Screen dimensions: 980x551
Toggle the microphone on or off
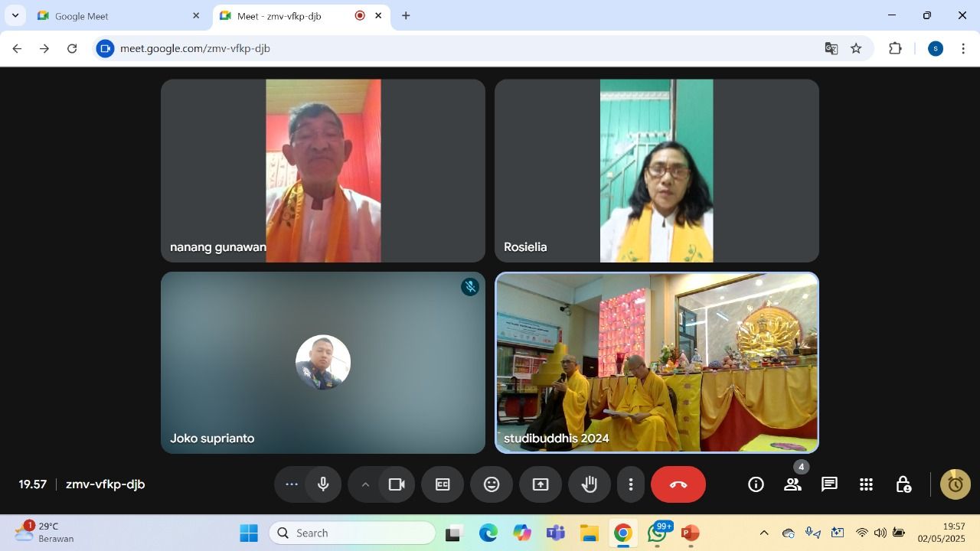coord(323,484)
